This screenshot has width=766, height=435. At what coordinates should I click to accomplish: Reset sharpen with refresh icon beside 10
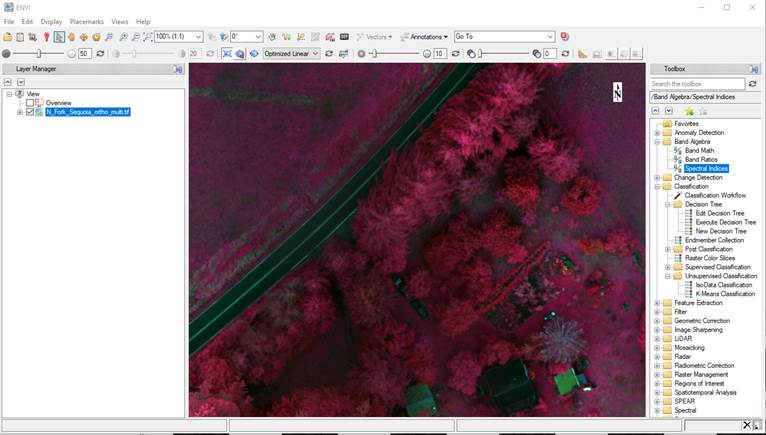(455, 54)
